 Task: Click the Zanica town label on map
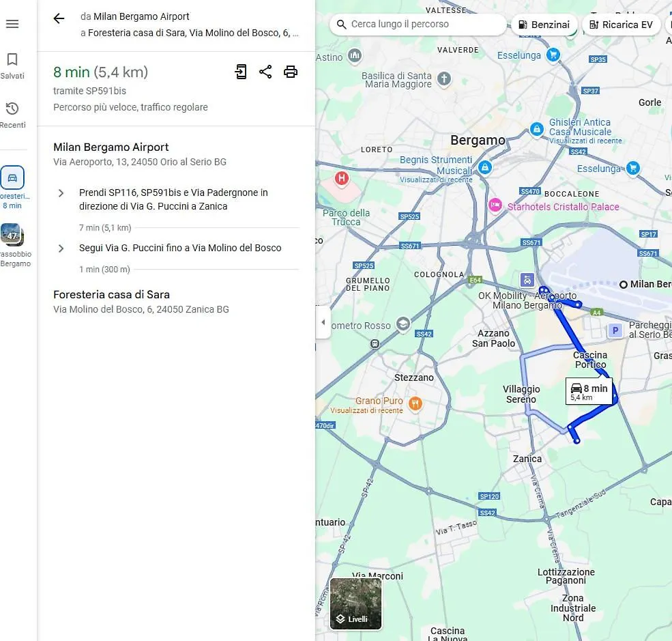[x=527, y=459]
